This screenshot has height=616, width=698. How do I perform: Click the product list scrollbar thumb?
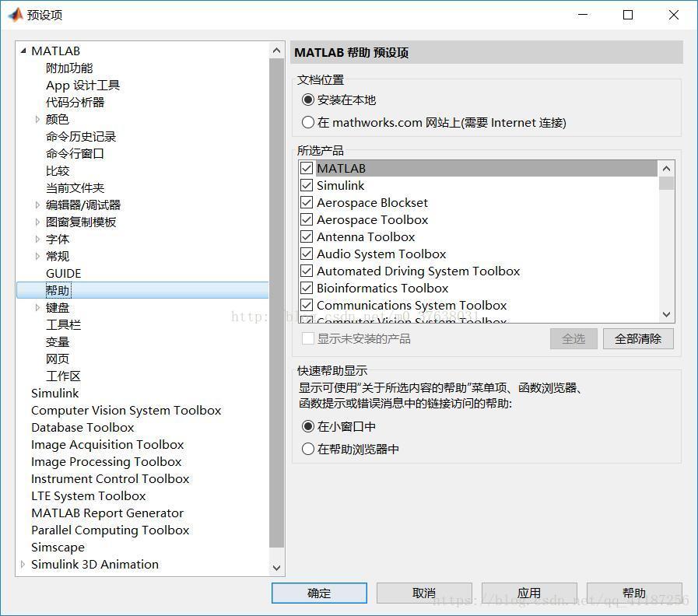click(x=666, y=183)
